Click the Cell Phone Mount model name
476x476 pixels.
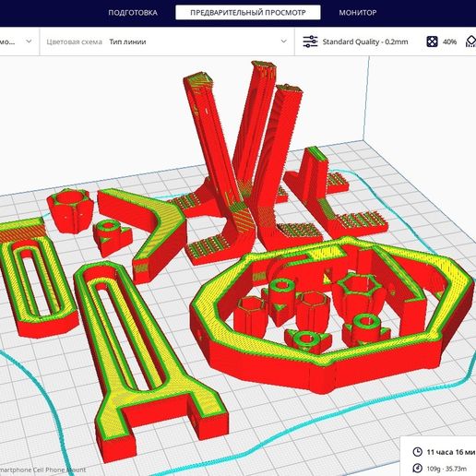pyautogui.click(x=42, y=470)
